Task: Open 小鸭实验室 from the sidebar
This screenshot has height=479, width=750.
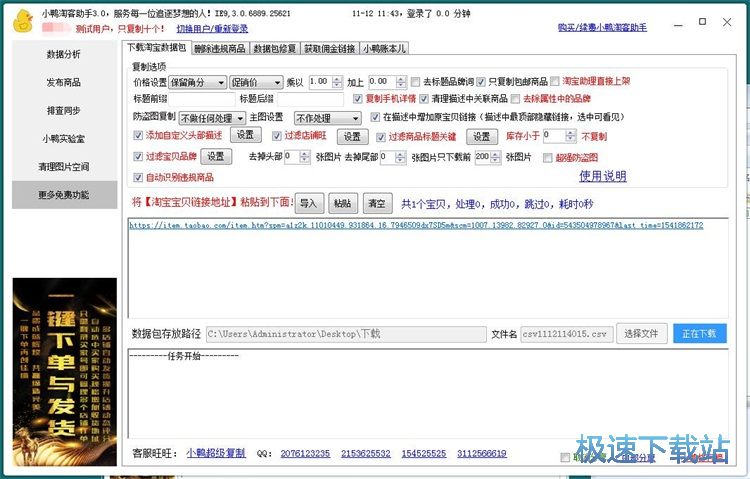Action: tap(64, 139)
